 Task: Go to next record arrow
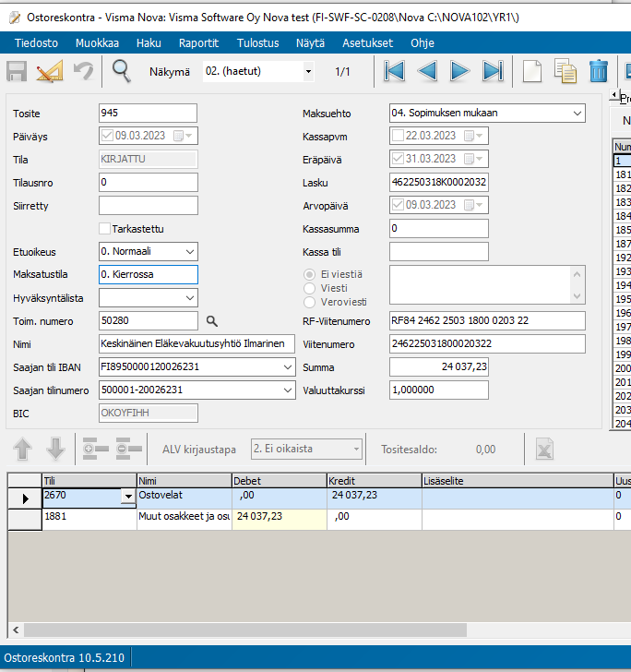pos(459,71)
